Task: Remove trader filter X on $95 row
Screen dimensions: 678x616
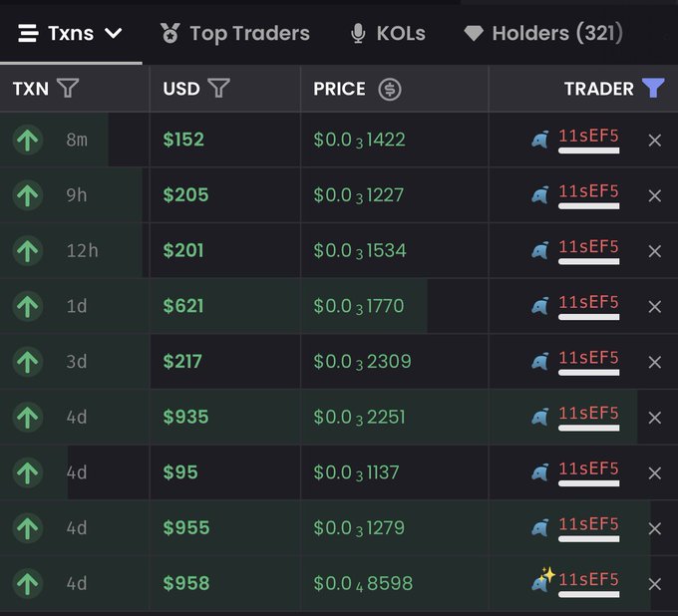Action: click(x=655, y=472)
